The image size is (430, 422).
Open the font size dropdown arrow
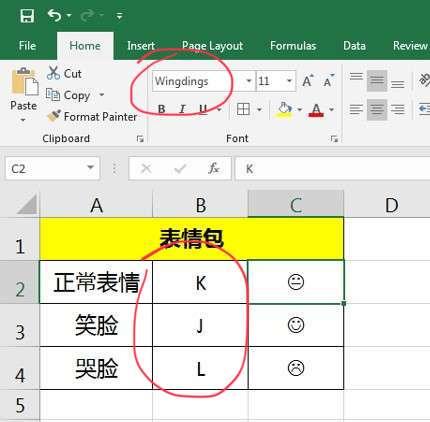[x=289, y=81]
